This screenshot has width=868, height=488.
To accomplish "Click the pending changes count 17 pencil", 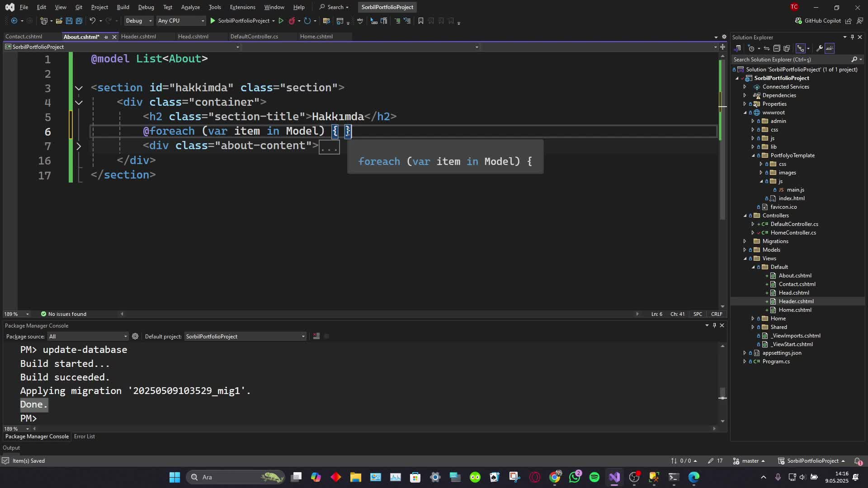I will pos(716,461).
